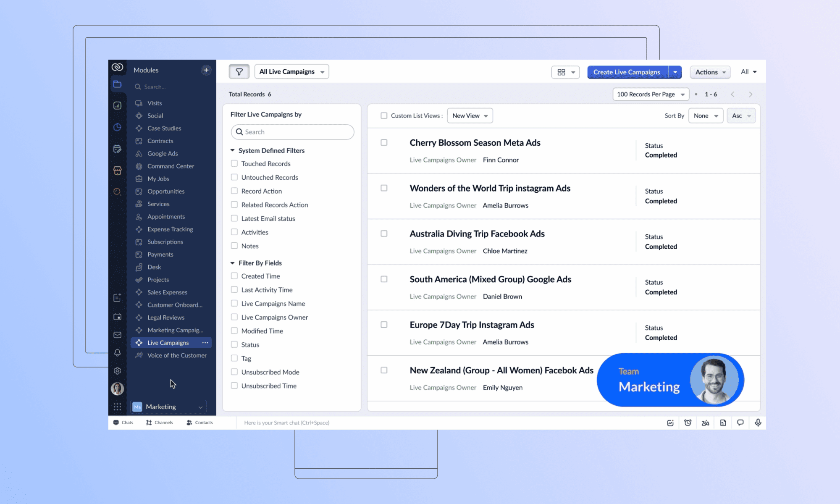Check the Status field filter
The width and height of the screenshot is (840, 504).
click(x=234, y=344)
